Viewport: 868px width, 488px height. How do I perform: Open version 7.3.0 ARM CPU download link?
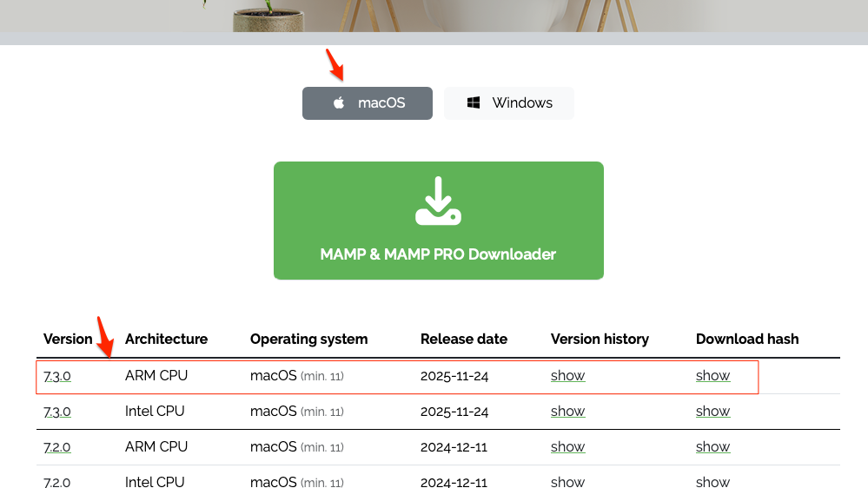[x=57, y=376]
